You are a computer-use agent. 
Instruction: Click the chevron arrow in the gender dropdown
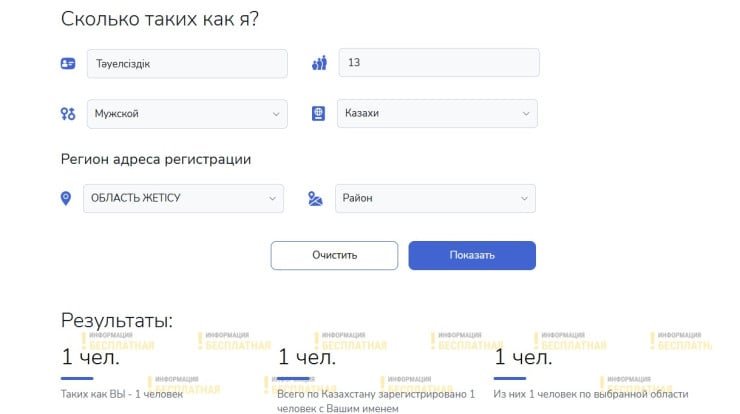click(x=275, y=114)
